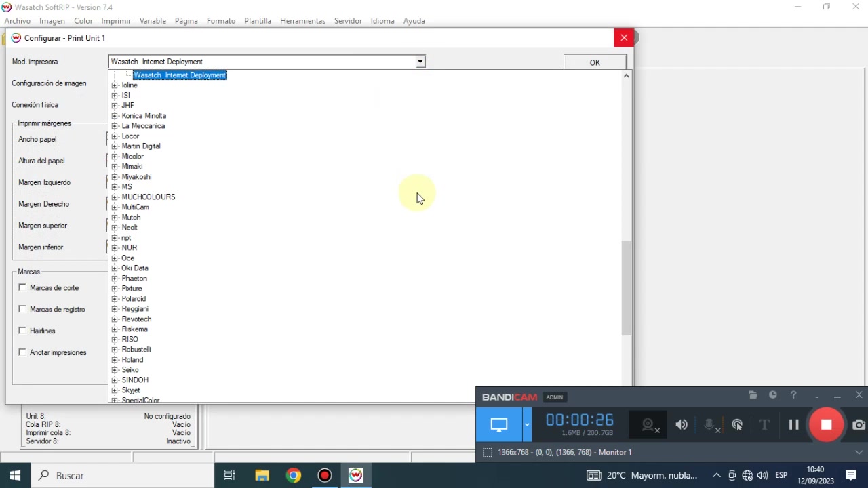
Task: Select the MUCHCOLOURS tree entry
Action: pos(149,197)
